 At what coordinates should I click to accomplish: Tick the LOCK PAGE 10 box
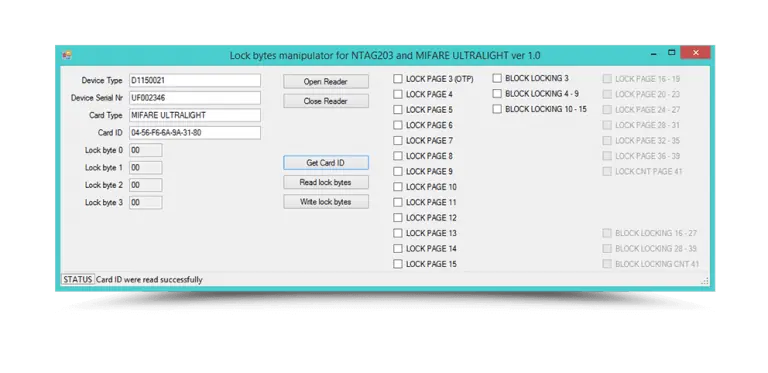(x=398, y=187)
